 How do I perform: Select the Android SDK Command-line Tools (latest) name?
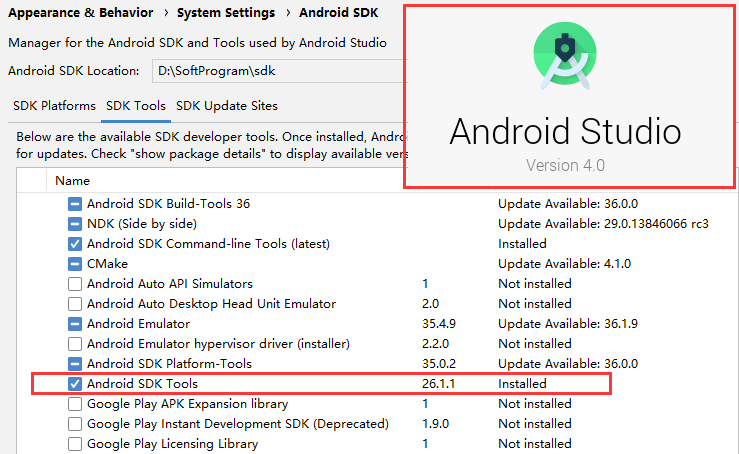(x=208, y=244)
